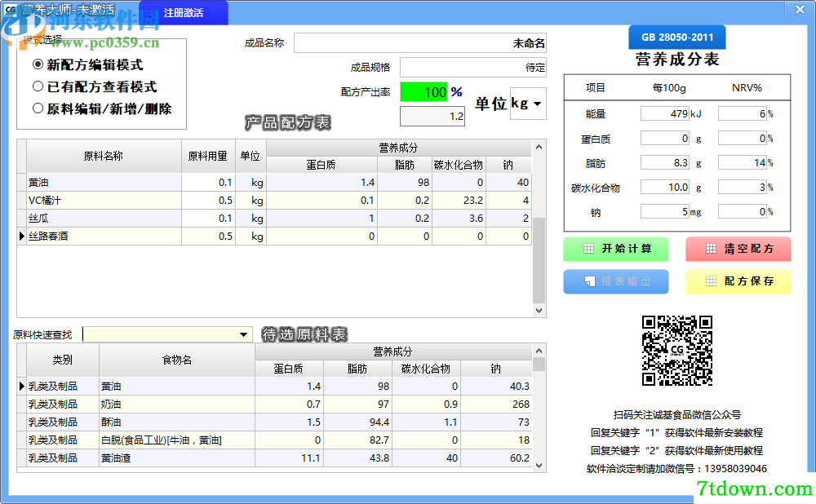Click the 报表输出 button

616,281
